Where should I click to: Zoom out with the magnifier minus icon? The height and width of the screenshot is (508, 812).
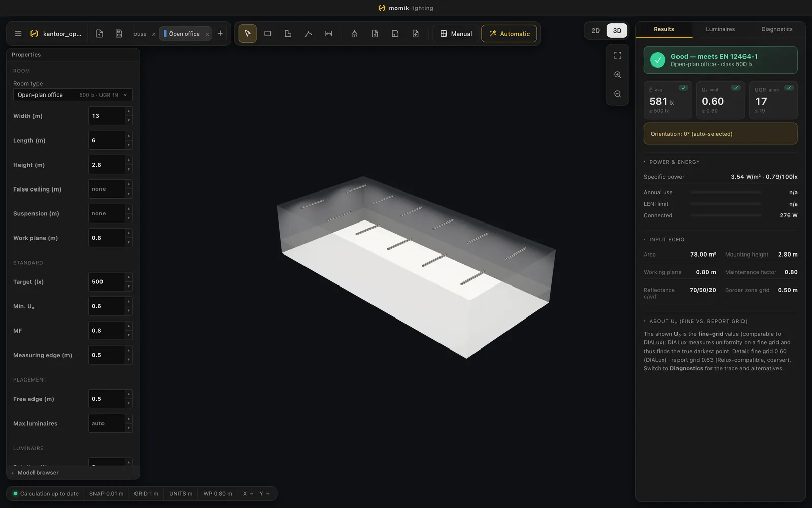tap(618, 94)
